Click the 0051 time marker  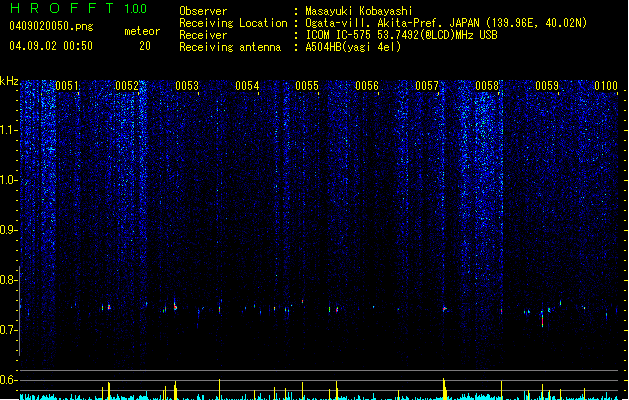[67, 86]
